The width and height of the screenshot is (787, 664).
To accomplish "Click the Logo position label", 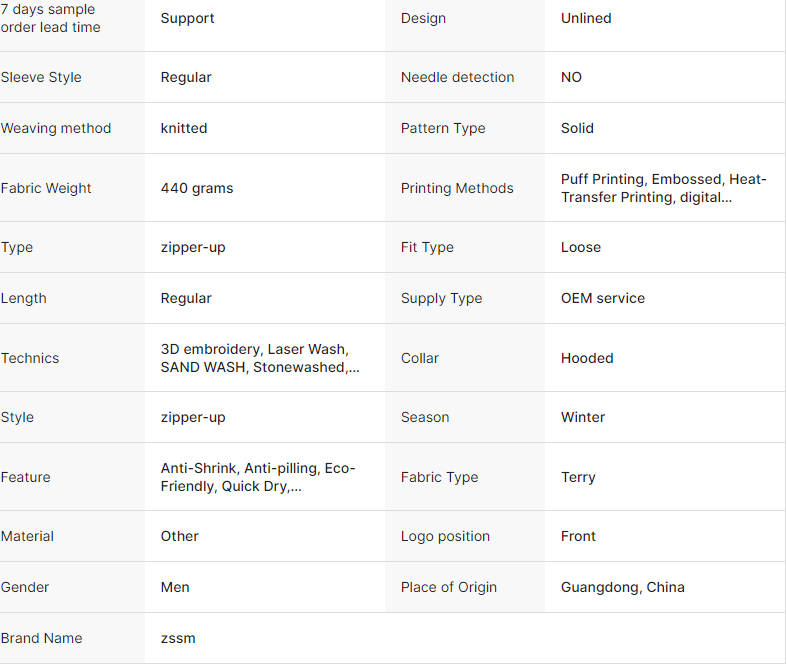I will point(445,537).
